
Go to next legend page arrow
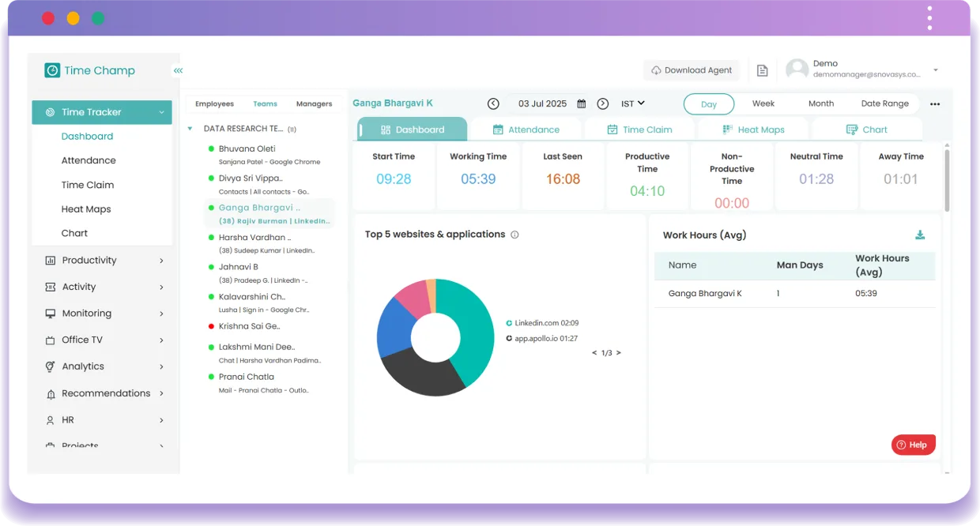619,353
